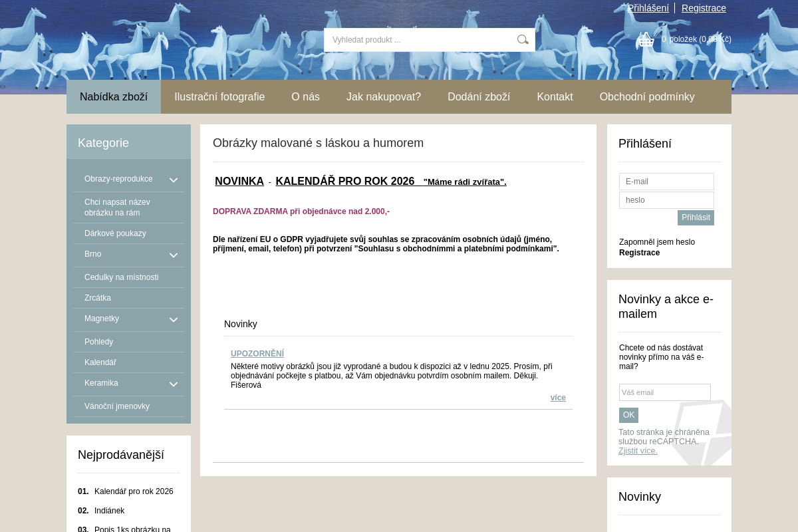Expand the Keramika category
The height and width of the screenshot is (532, 798).
click(x=174, y=384)
